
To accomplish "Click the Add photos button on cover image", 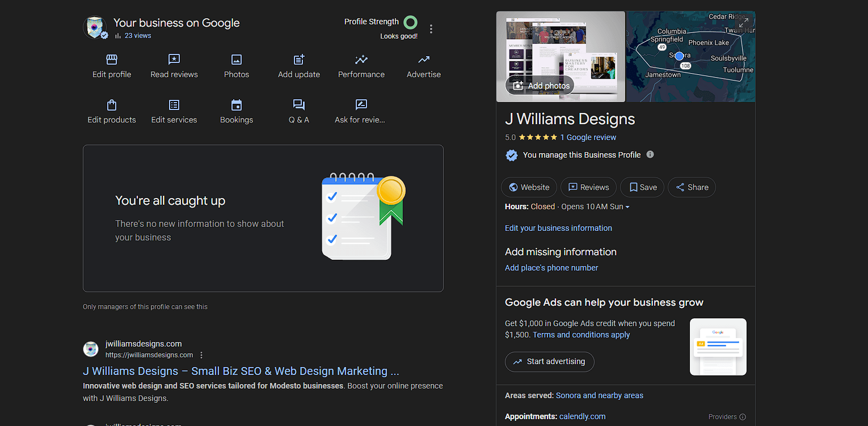I will 540,85.
